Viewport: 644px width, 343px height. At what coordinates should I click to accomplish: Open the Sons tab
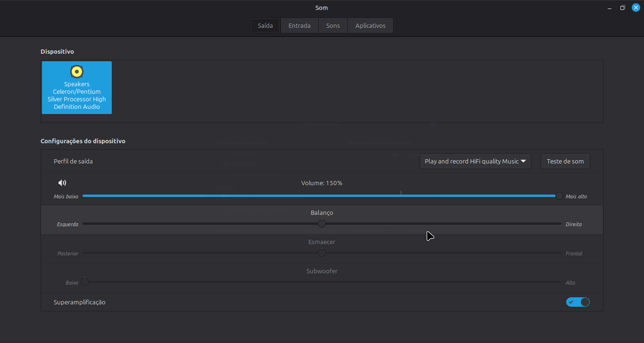[333, 25]
